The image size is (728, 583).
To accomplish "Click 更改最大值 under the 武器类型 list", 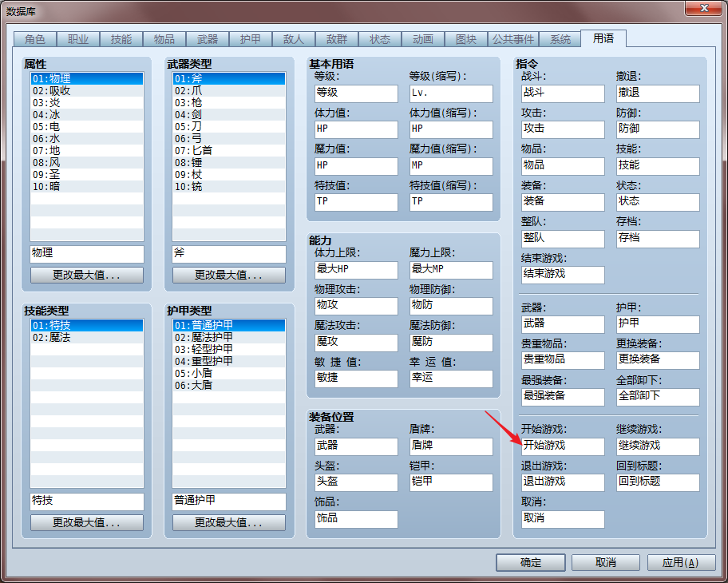I will 229,275.
